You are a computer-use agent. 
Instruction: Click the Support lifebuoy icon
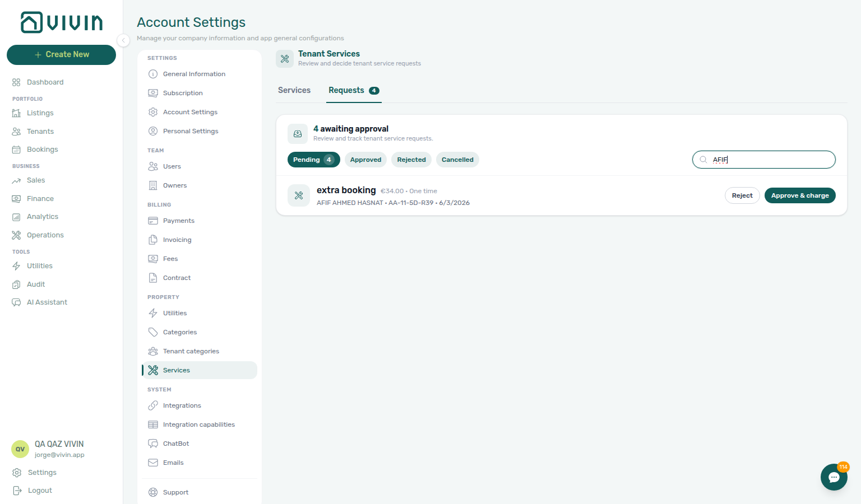tap(153, 492)
